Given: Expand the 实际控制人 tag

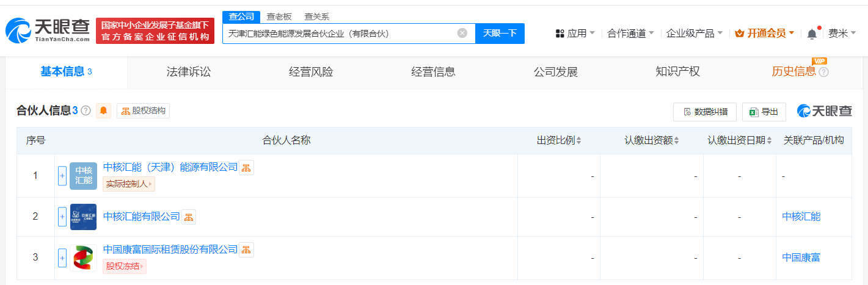Looking at the screenshot, I should coord(129,184).
